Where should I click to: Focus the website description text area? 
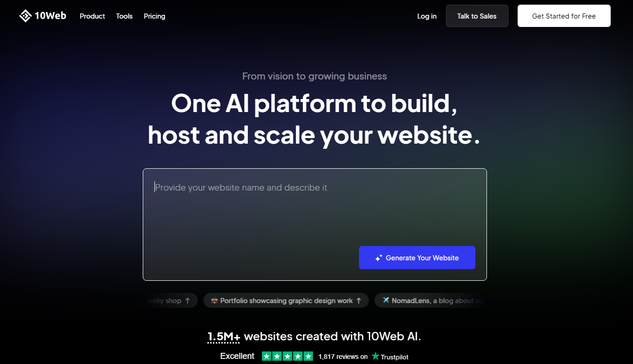tap(314, 225)
